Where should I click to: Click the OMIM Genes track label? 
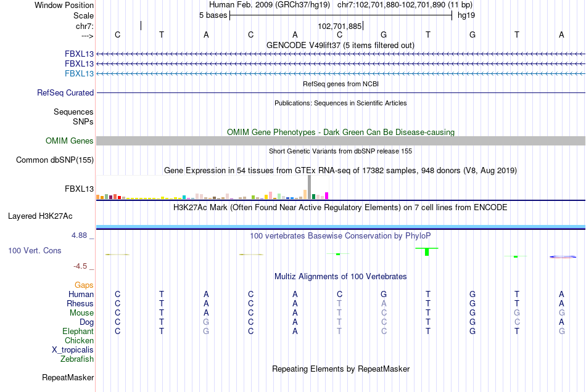[70, 141]
